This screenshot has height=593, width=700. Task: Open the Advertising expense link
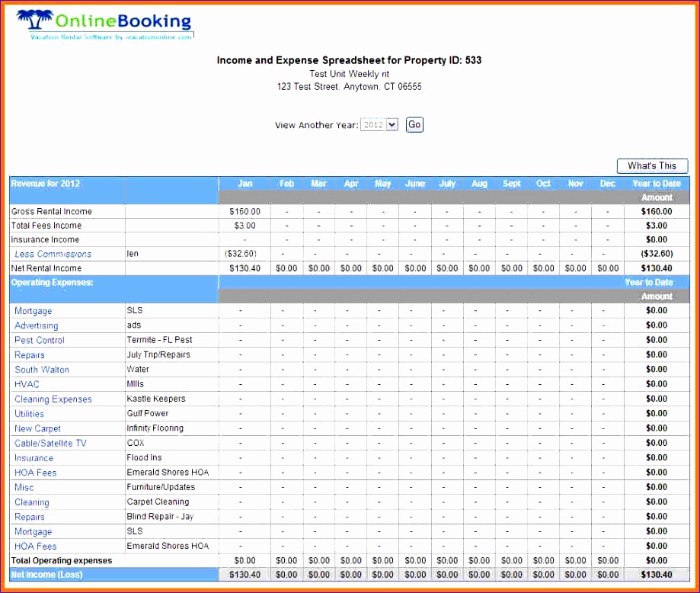(x=35, y=325)
